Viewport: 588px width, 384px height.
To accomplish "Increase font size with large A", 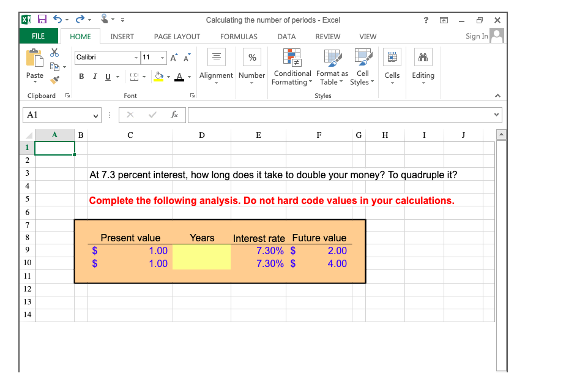I will 174,58.
